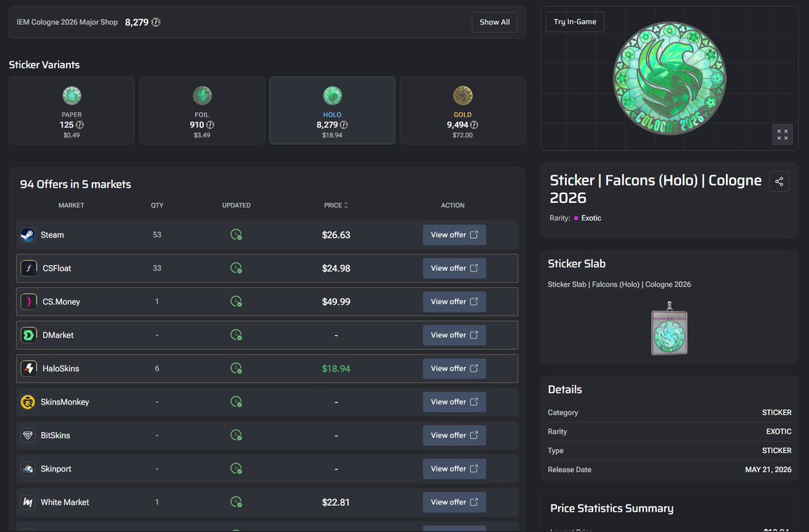The height and width of the screenshot is (532, 809).
Task: Click the quantity 53 in Steam row
Action: (x=157, y=235)
